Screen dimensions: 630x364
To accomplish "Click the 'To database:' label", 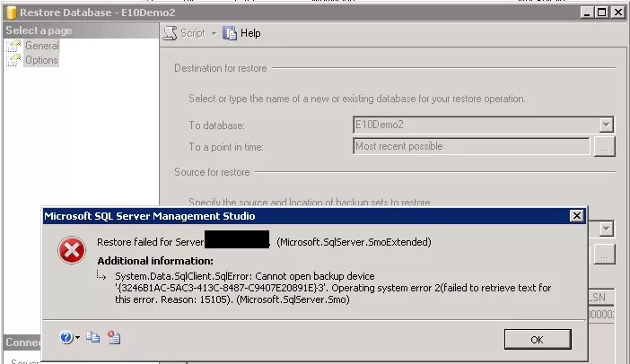I will pyautogui.click(x=216, y=126).
